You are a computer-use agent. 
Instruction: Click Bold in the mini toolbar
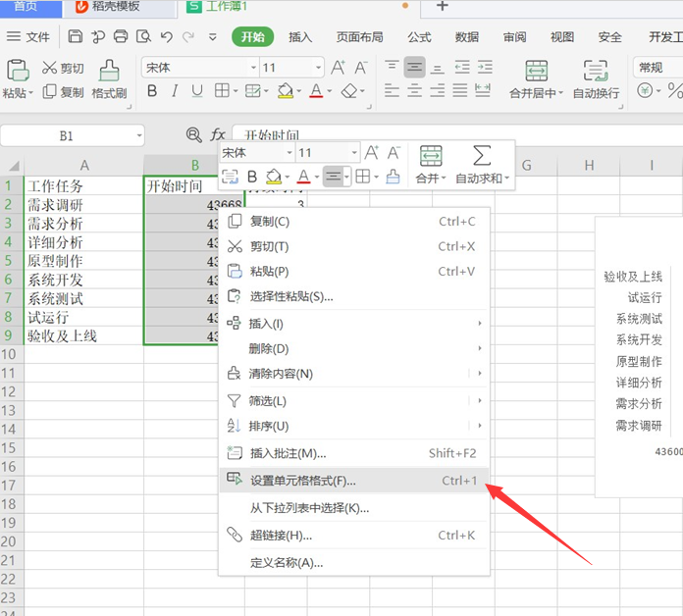pyautogui.click(x=252, y=177)
